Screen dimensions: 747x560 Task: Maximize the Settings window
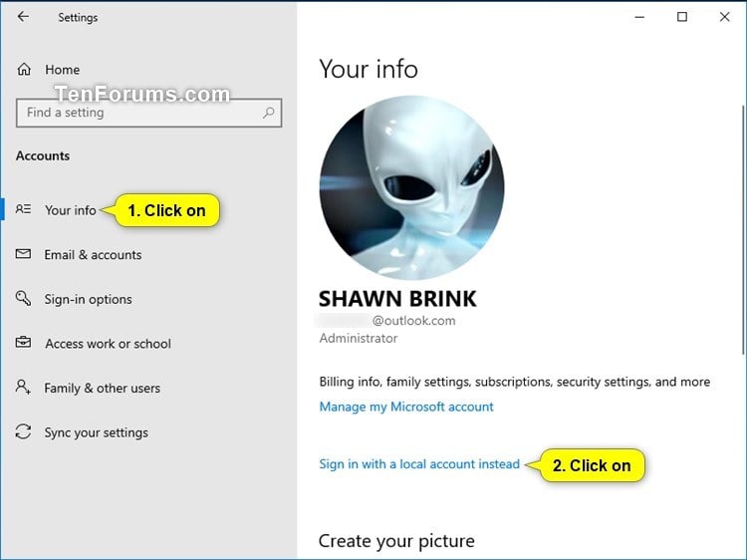click(x=682, y=17)
